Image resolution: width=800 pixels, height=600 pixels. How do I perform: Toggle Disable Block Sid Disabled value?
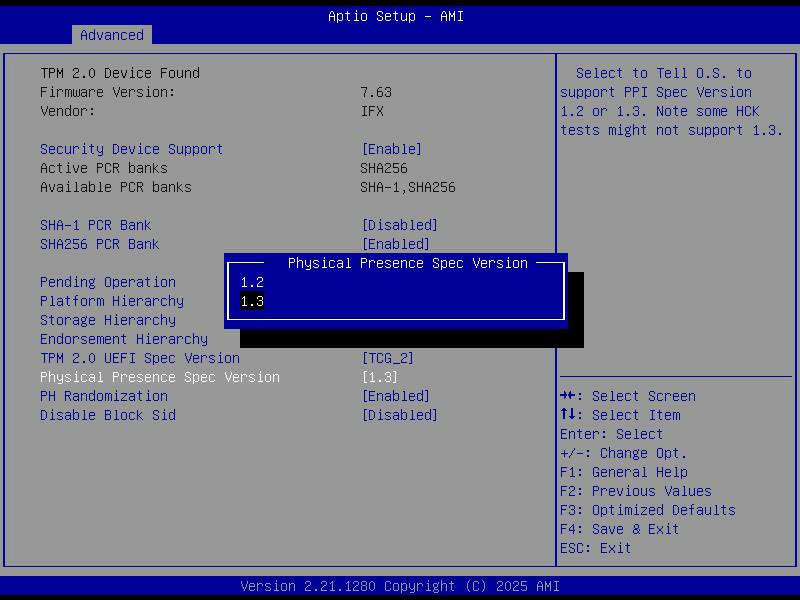click(399, 415)
